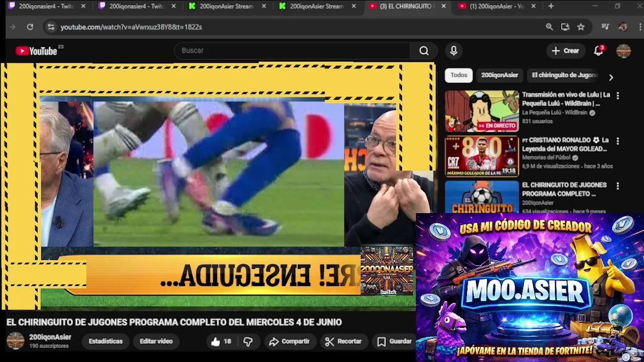Screen dimensions: 644x362
Task: Open El Chiringuito suggested video thumbnail
Action: point(481,197)
